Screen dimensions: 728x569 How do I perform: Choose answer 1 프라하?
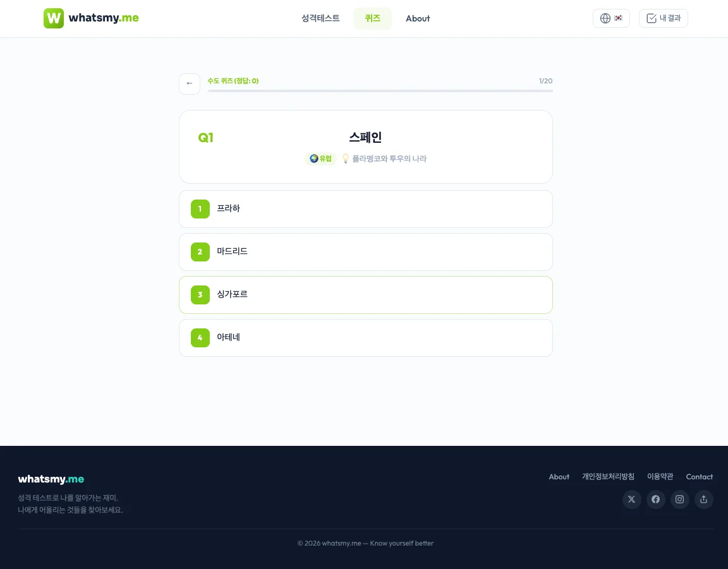click(366, 209)
